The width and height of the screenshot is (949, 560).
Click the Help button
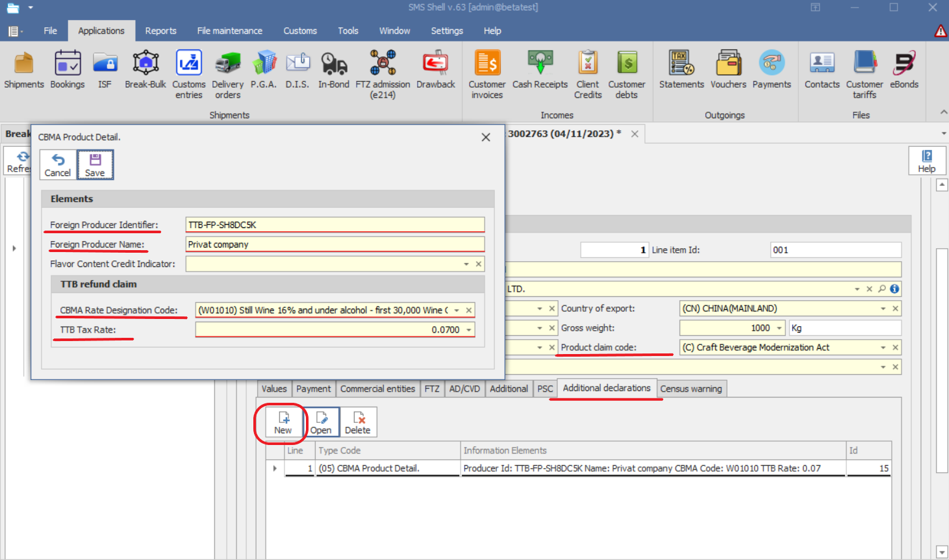[x=927, y=160]
